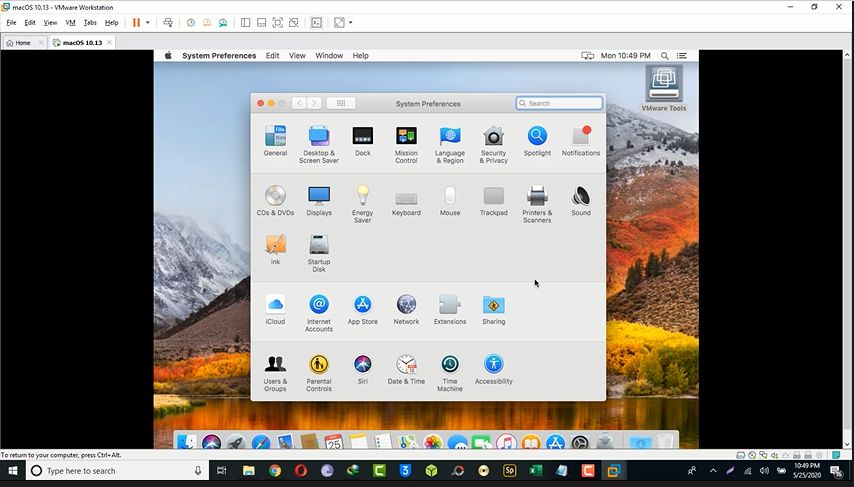Open Printers & Scanners preferences
This screenshot has height=487, width=854.
537,204
